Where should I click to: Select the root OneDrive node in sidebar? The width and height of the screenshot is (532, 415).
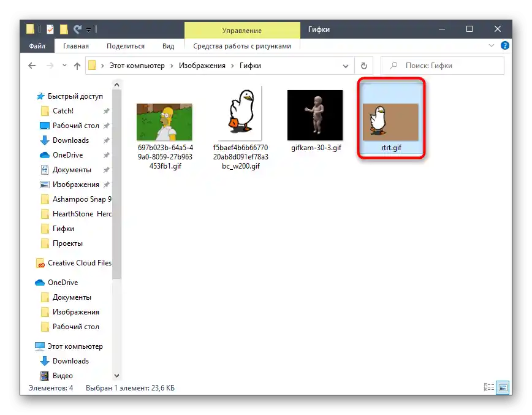click(63, 283)
